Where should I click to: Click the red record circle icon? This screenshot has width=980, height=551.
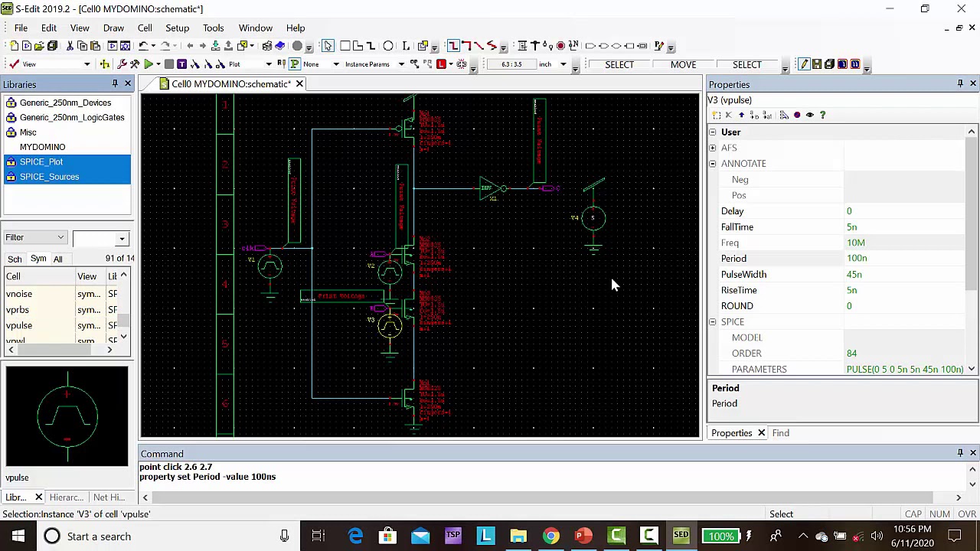click(560, 45)
